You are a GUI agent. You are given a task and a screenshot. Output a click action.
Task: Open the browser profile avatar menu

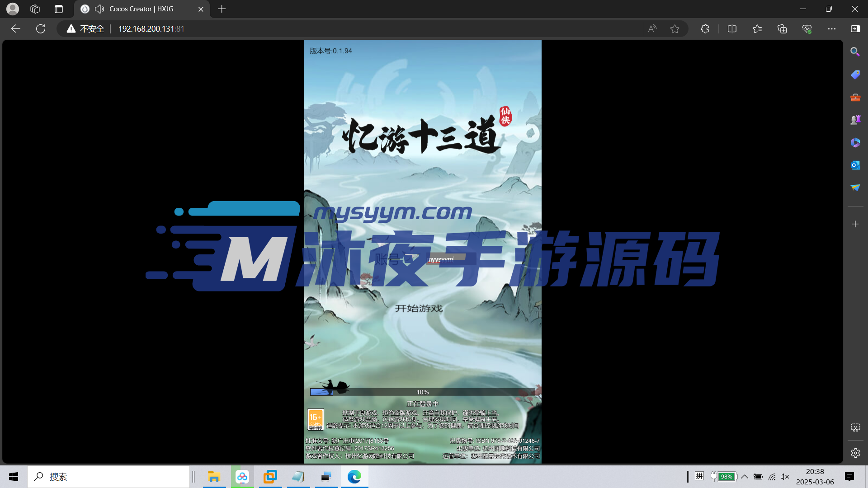point(12,9)
